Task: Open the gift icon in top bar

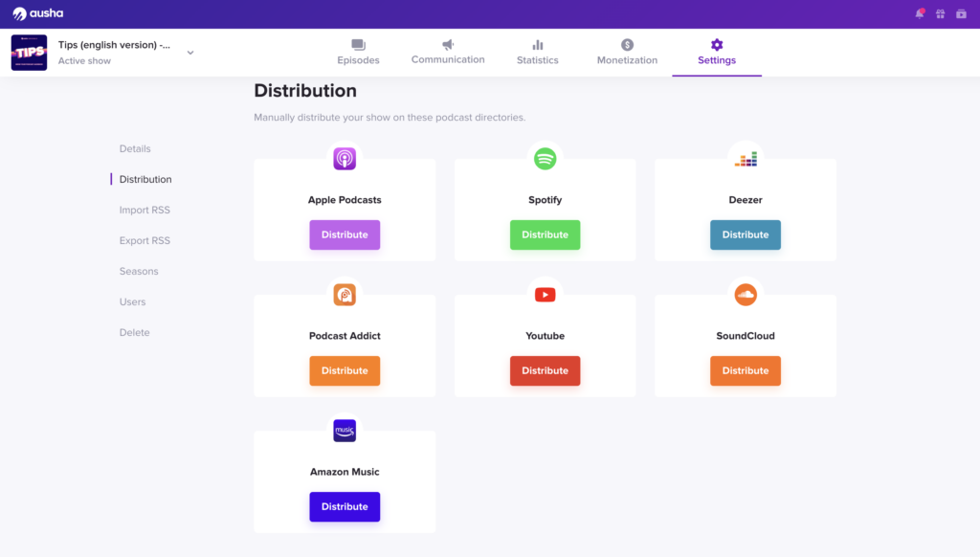Action: [x=940, y=13]
